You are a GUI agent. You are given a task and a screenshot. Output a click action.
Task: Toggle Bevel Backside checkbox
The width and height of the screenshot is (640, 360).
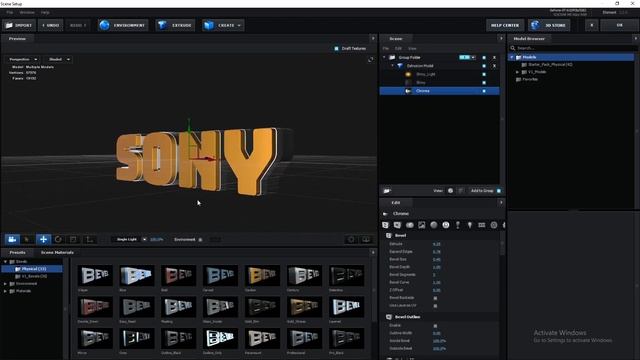pos(435,298)
